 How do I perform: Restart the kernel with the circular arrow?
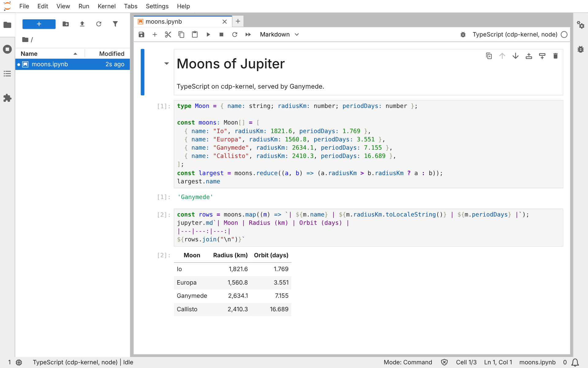[x=235, y=35]
